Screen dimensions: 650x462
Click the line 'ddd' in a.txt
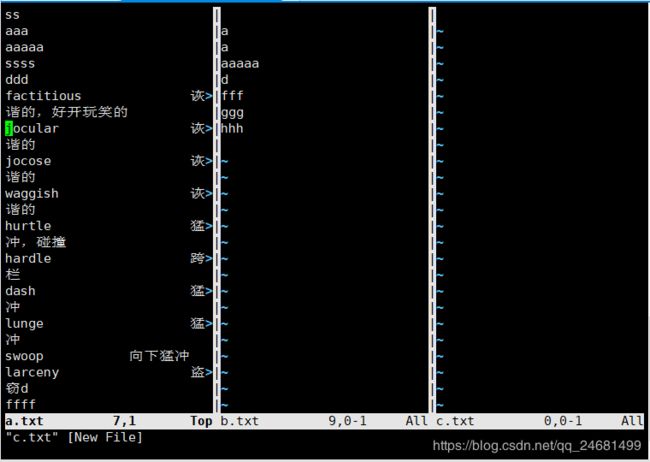17,80
